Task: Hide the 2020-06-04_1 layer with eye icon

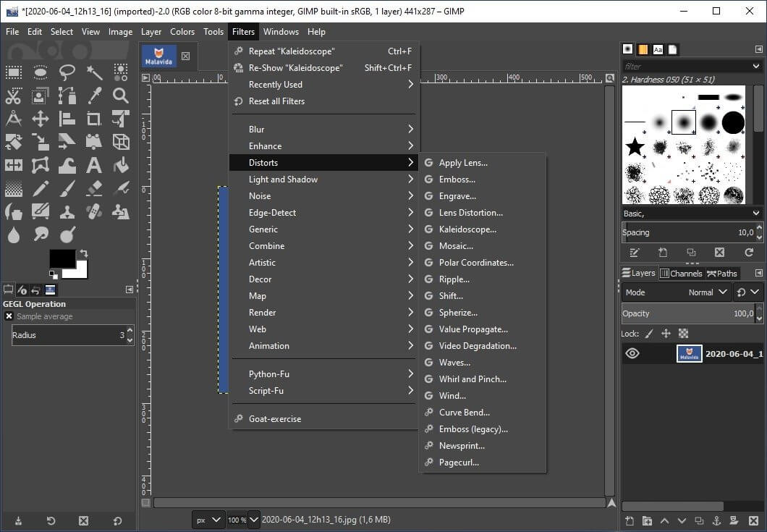Action: click(x=632, y=353)
